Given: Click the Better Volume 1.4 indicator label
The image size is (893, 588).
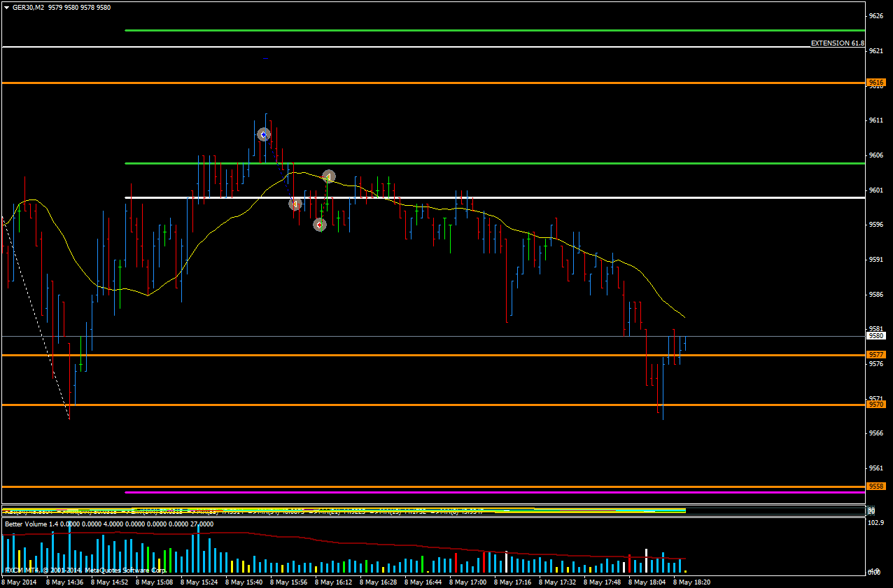Looking at the screenshot, I should (x=33, y=524).
